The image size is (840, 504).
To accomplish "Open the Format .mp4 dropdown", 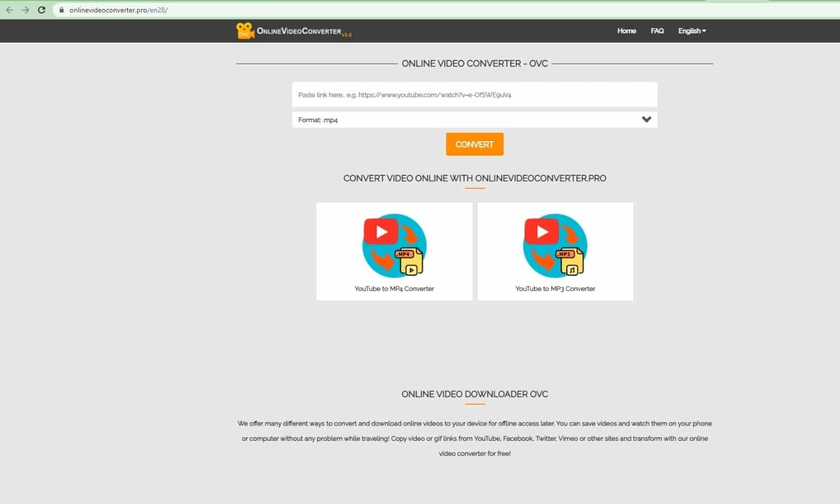I will (x=474, y=119).
